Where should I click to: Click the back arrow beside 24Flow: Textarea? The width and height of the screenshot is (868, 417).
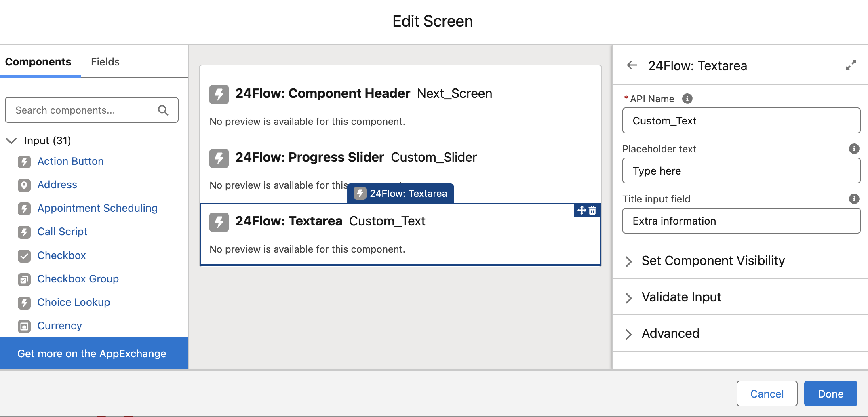[632, 65]
